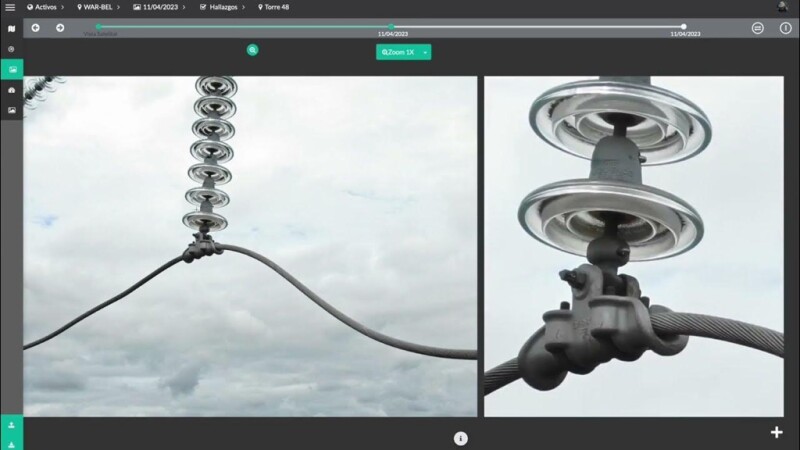This screenshot has width=800, height=450.
Task: Select the middle timeline marker
Action: 391,27
